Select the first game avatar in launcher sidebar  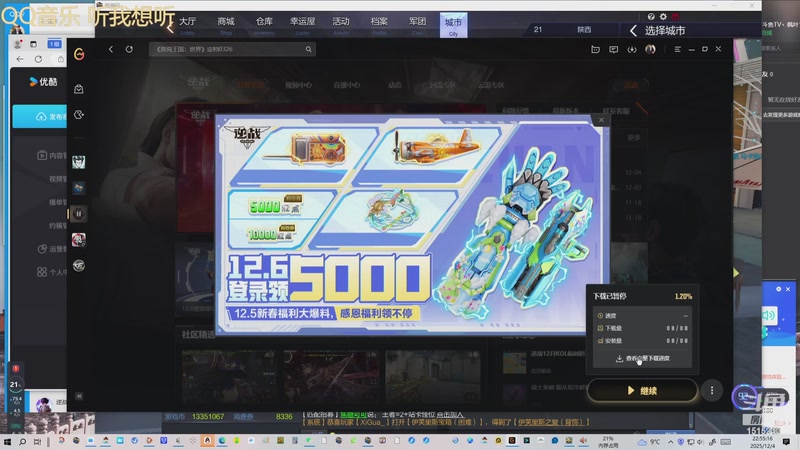[x=79, y=162]
